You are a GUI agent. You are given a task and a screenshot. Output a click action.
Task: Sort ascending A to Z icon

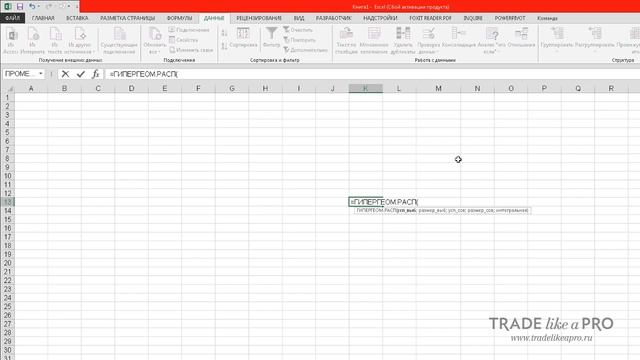[x=224, y=33]
